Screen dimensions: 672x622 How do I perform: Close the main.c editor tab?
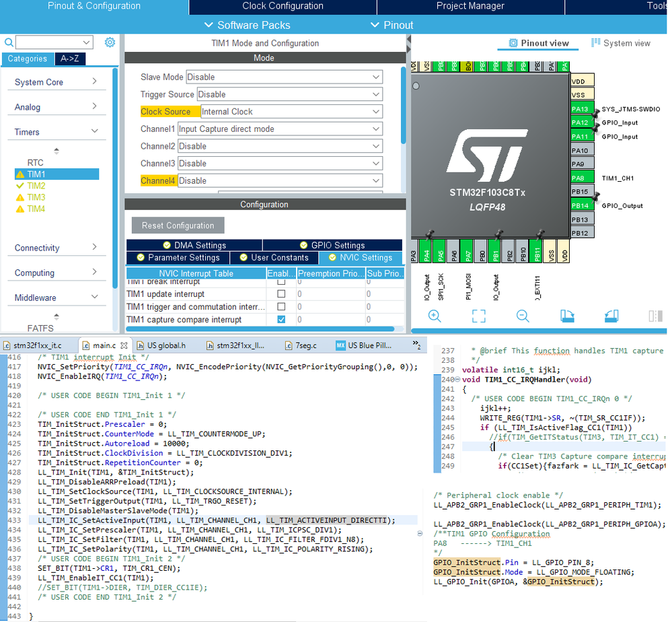pyautogui.click(x=124, y=345)
